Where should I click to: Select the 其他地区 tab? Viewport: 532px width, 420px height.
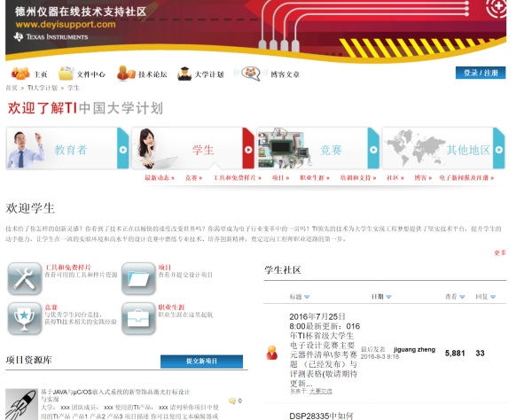tap(443, 149)
